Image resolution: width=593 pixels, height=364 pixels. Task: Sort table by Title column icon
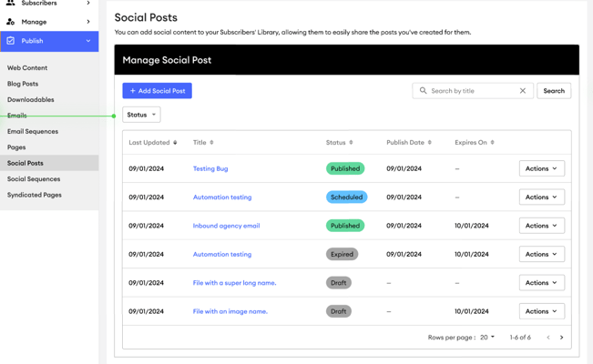212,143
